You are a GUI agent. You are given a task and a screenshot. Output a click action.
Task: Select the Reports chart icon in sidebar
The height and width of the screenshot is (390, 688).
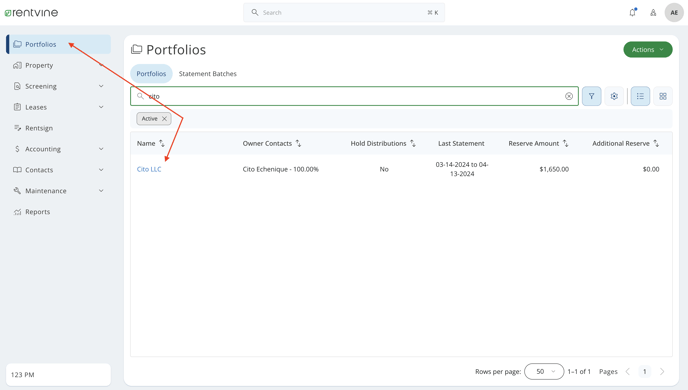point(17,212)
